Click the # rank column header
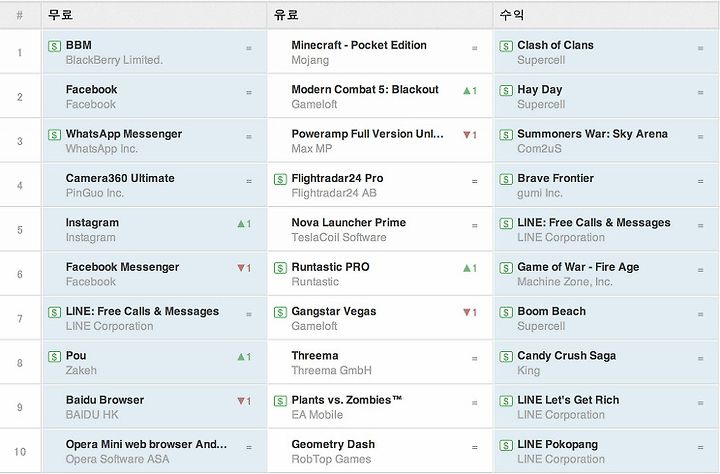This screenshot has height=474, width=720. [19, 15]
